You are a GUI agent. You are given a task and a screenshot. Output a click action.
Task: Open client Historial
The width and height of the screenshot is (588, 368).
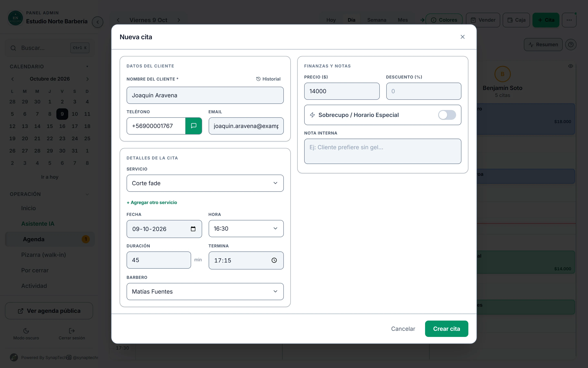click(268, 79)
